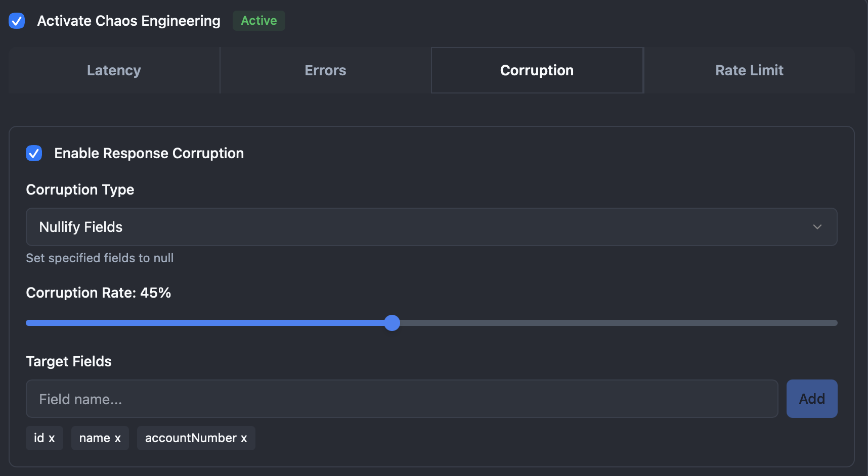Click the chevron icon on the Nullify Fields selector
Viewport: 868px width, 476px height.
pyautogui.click(x=817, y=227)
